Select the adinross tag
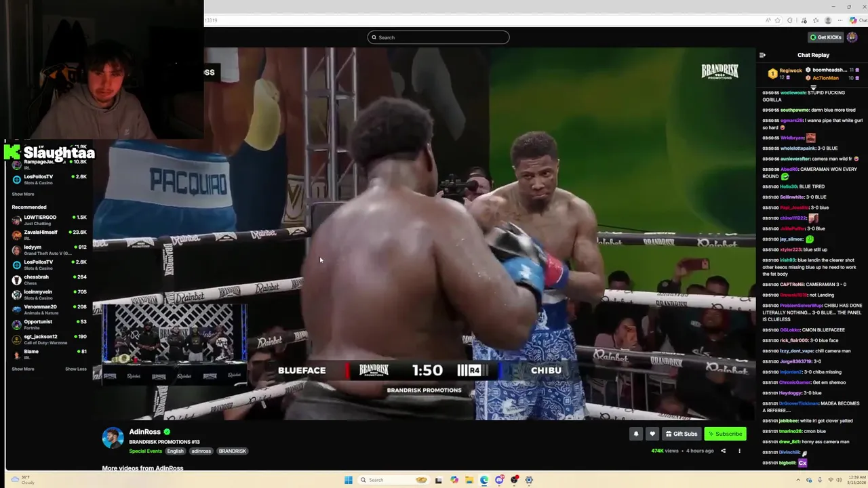 (x=201, y=451)
